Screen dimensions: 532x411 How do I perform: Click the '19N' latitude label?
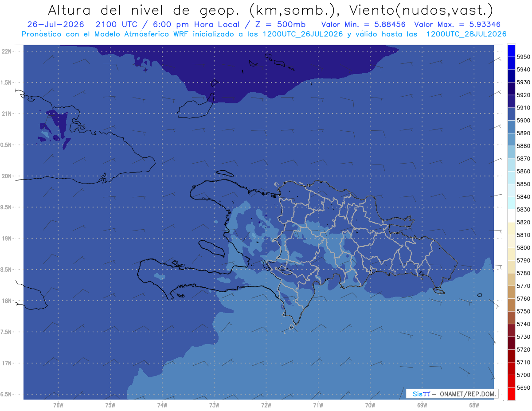[x=7, y=238]
